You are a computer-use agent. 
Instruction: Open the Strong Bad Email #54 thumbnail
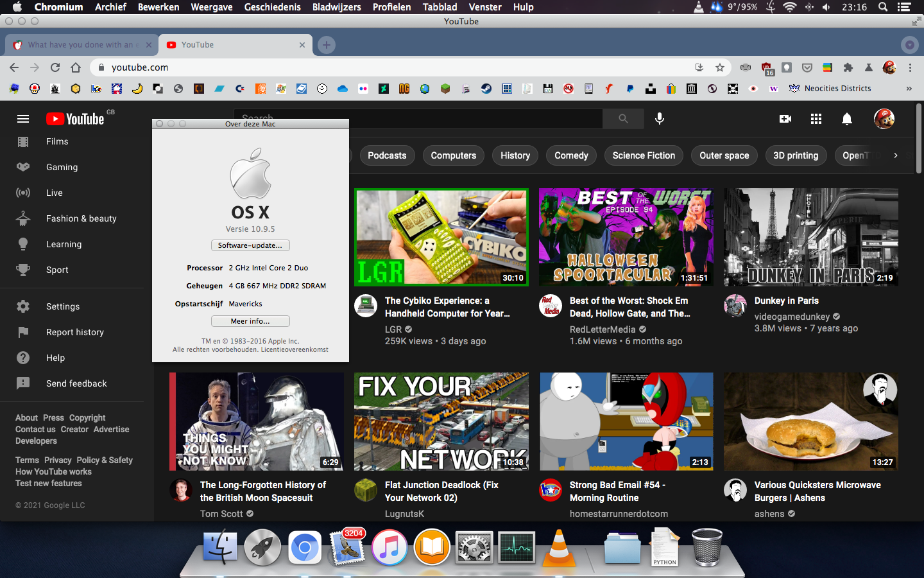[x=626, y=422]
